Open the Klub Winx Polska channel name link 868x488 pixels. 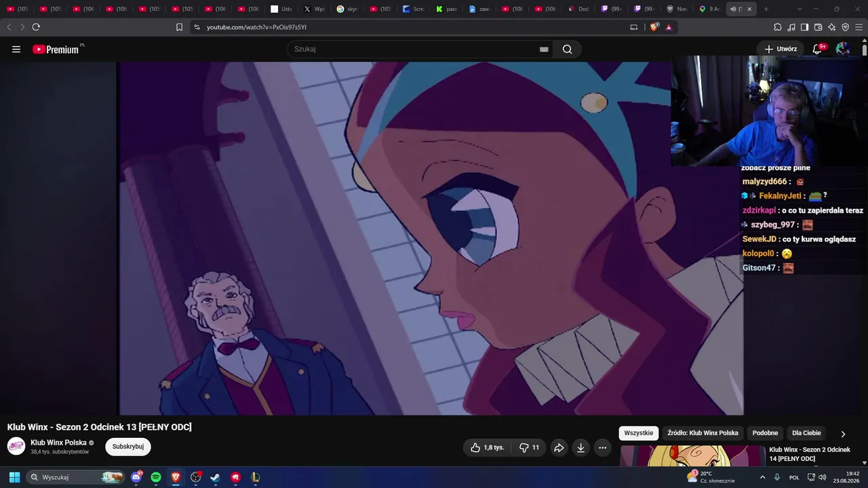click(x=58, y=443)
